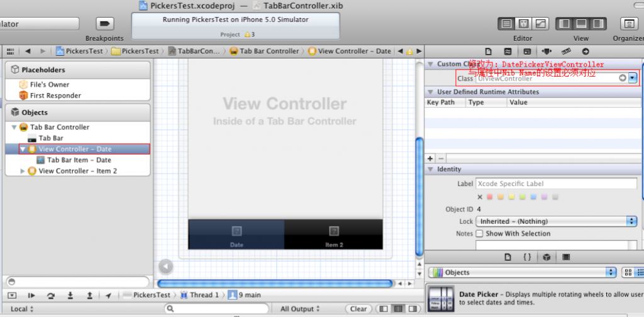Open the Object library cube icon

point(547,257)
